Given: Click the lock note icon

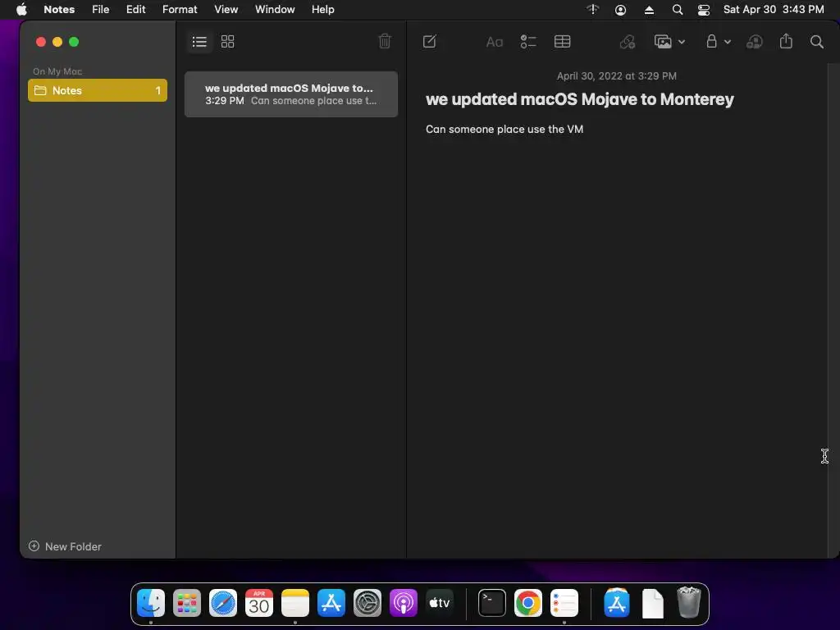Looking at the screenshot, I should [x=711, y=41].
